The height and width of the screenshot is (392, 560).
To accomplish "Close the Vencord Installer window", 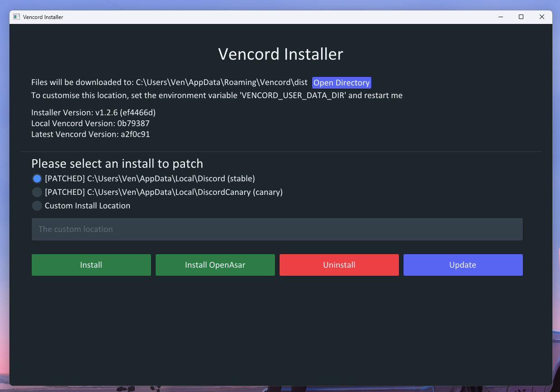I will point(542,17).
